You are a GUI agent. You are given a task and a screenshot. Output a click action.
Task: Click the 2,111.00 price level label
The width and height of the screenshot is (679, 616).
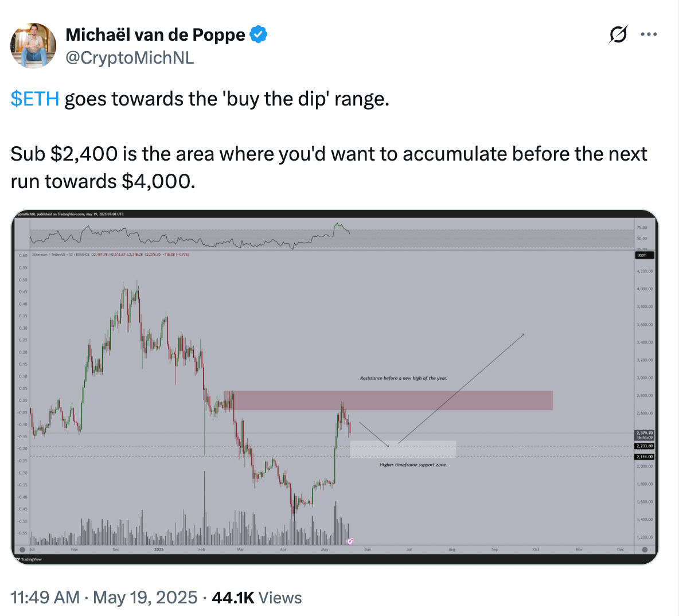point(644,457)
